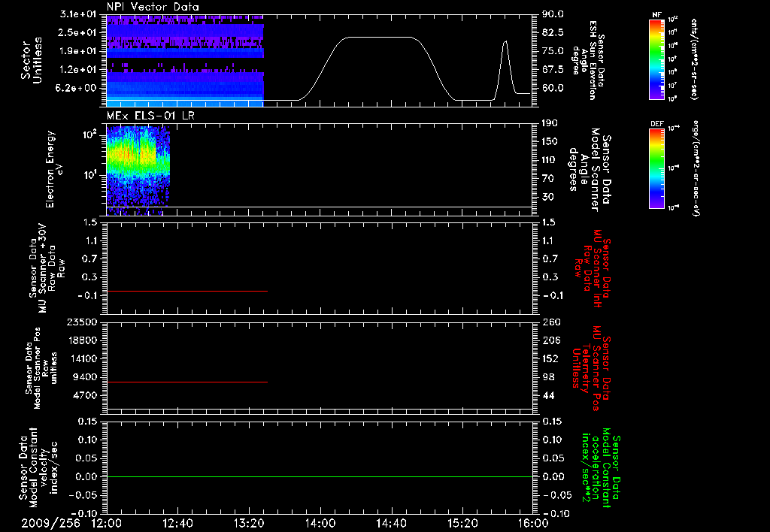Screen dimensions: 770x532
Task: Click the '1.9e+01' sector tick value
Action: (76, 51)
